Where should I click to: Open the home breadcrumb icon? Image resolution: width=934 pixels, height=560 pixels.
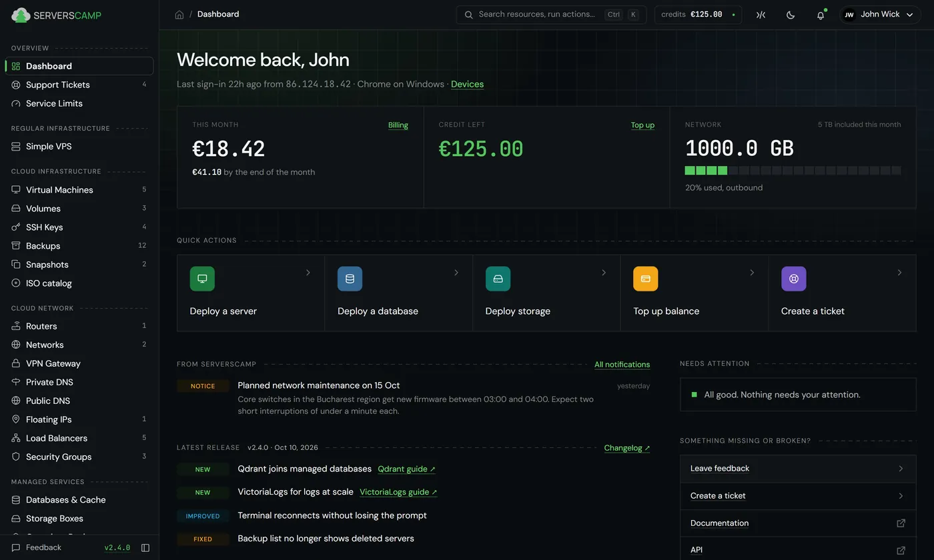tap(179, 15)
